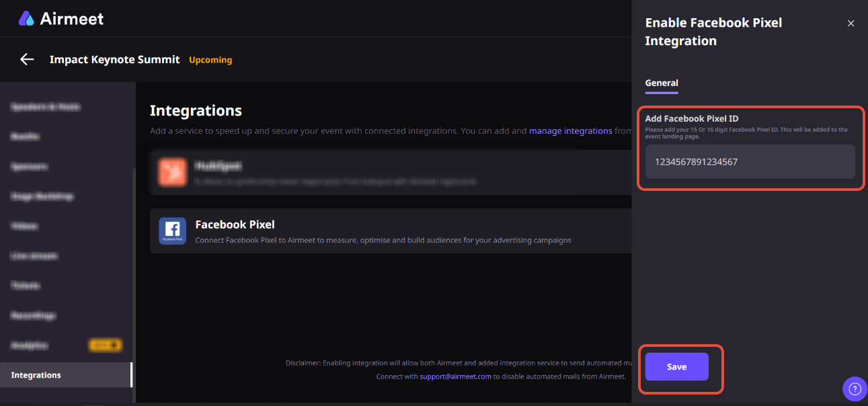
Task: Click the yellow badge beside Analytics
Action: pyautogui.click(x=105, y=346)
